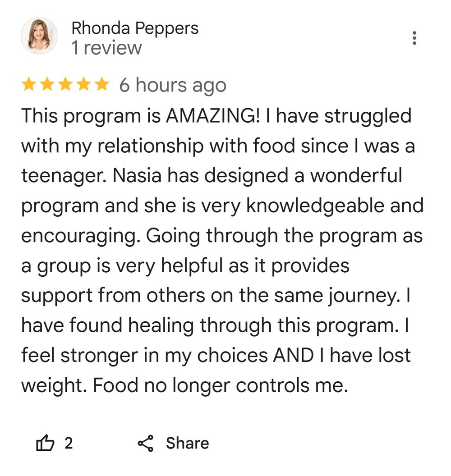Click the "1 review" count text
The width and height of the screenshot is (451, 476).
[x=106, y=48]
